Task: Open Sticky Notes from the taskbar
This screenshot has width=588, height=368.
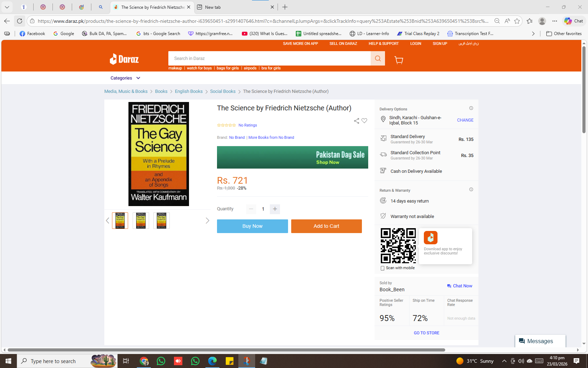Action: point(230,361)
